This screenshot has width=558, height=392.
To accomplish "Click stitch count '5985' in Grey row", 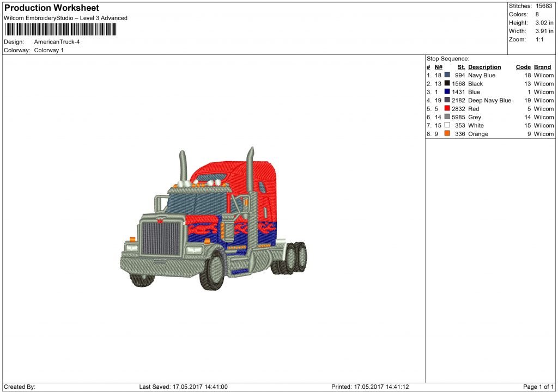I will click(x=458, y=118).
